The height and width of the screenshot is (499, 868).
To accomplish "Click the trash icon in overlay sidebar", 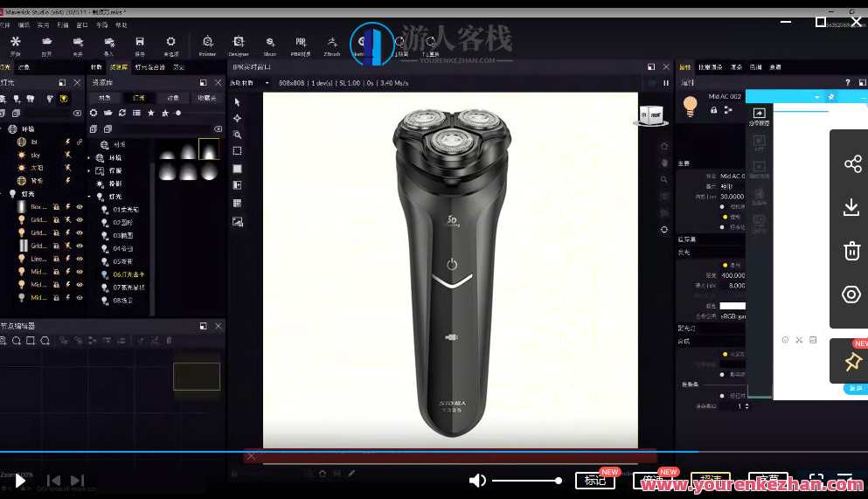I will (x=852, y=251).
